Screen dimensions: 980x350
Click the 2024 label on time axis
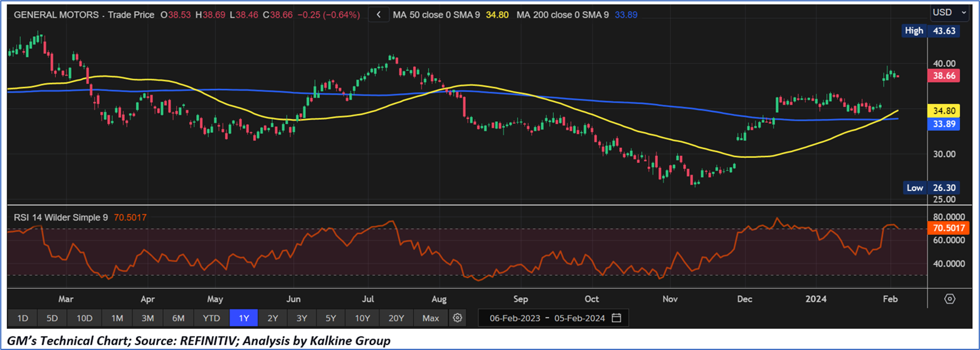click(816, 299)
